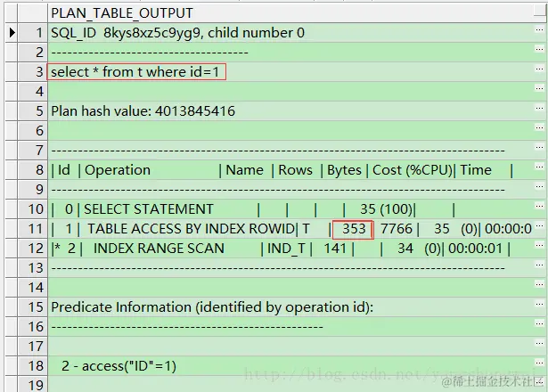Click cell 'Plan hash value: 4013845416'
Screen dimensions: 548x392
[x=297, y=111]
